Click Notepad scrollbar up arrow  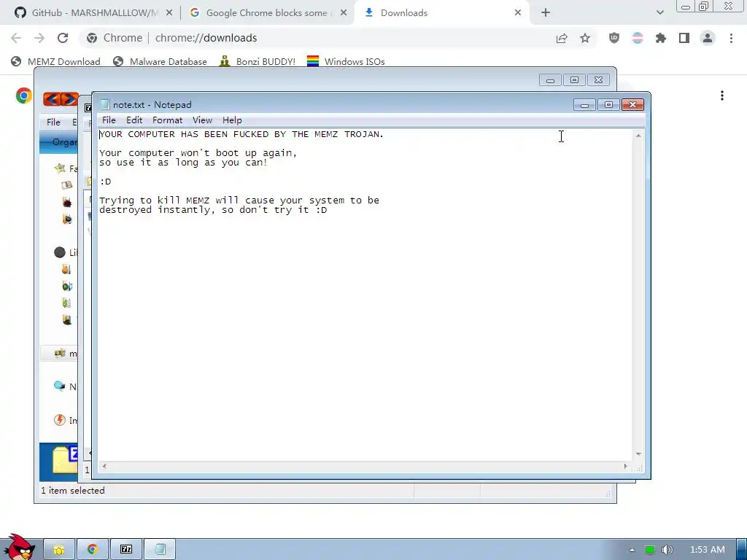click(638, 136)
